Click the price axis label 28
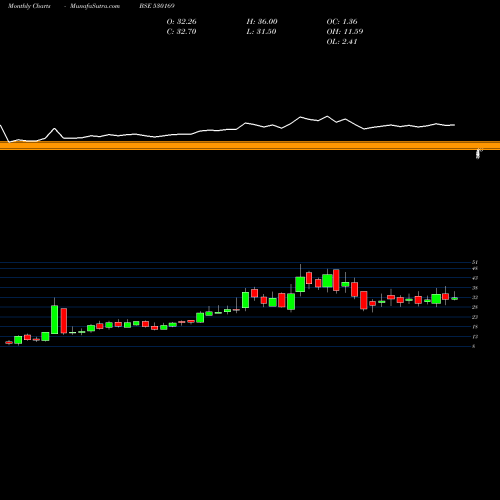The image size is (500, 500). pos(475,307)
